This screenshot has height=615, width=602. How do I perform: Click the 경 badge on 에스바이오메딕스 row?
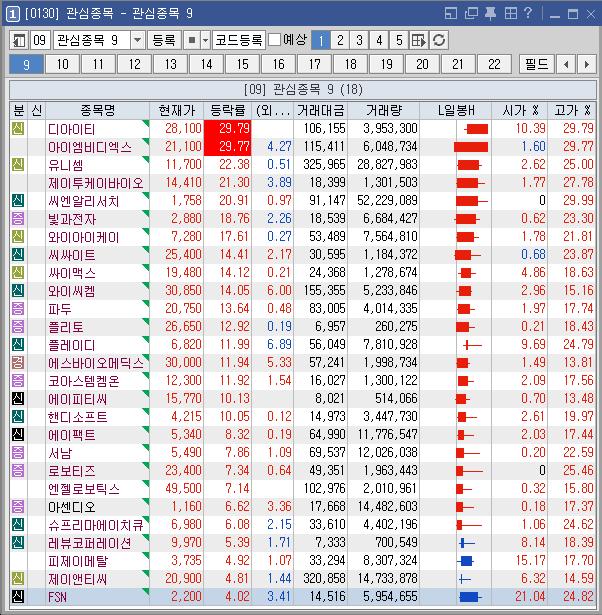click(18, 362)
